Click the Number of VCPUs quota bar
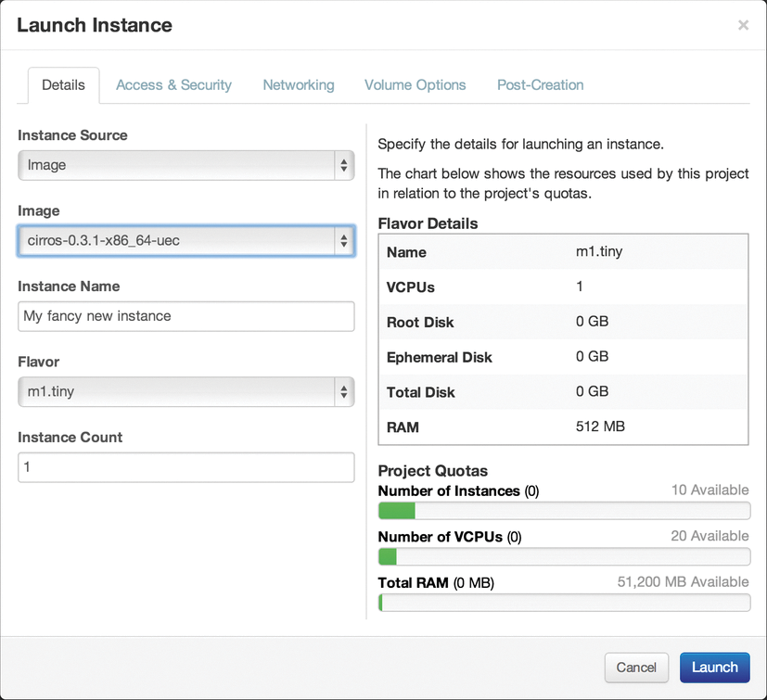The width and height of the screenshot is (767, 700). [564, 556]
